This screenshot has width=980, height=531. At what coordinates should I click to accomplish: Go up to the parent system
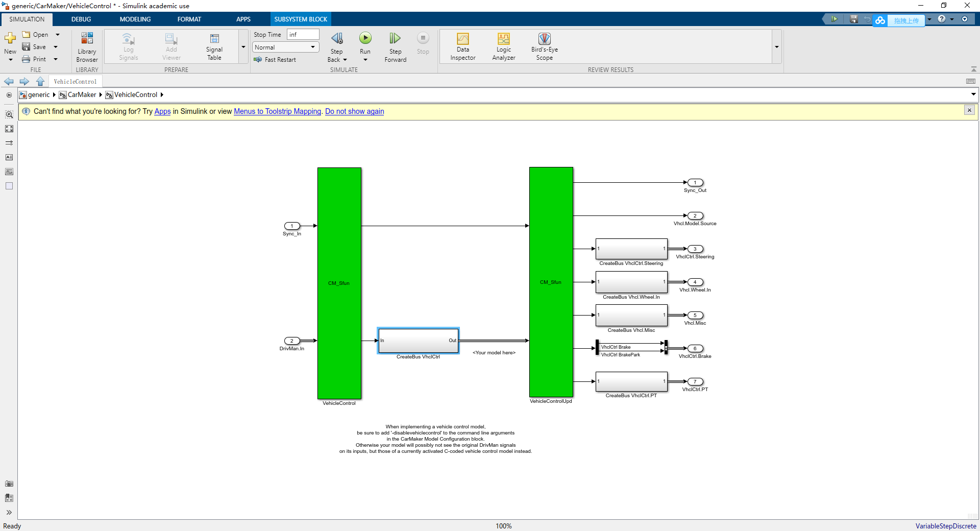click(x=40, y=82)
